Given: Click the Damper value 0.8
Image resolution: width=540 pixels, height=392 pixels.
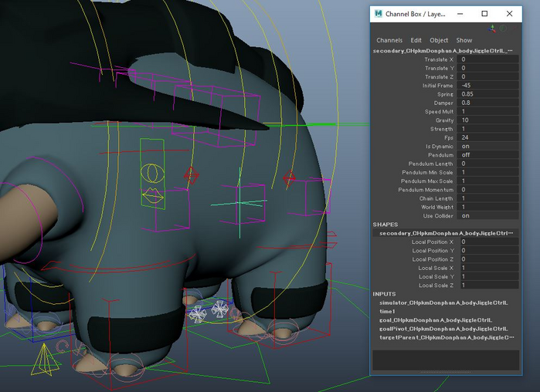Looking at the screenshot, I should [x=487, y=103].
